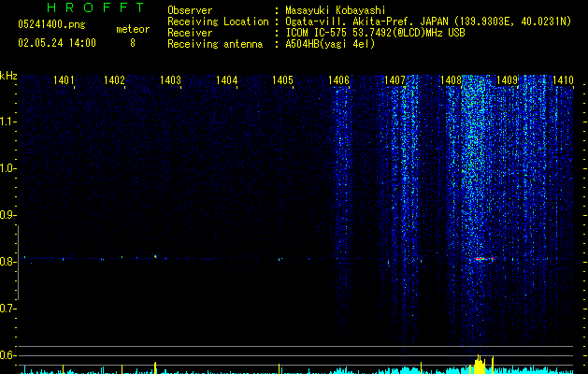588x374 pixels.
Task: Click the Receiver label
Action: click(x=190, y=33)
